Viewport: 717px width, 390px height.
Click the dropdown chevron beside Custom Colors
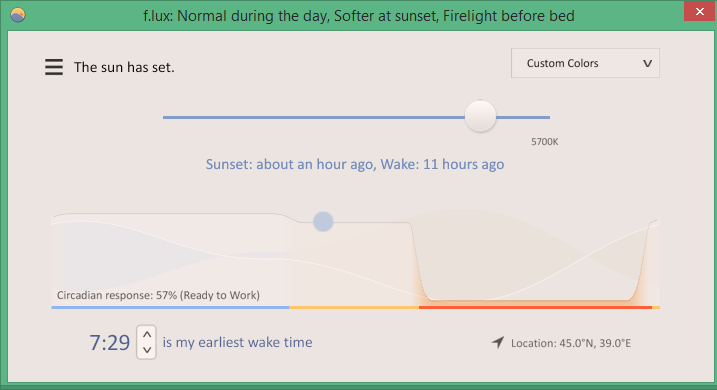[x=647, y=64]
